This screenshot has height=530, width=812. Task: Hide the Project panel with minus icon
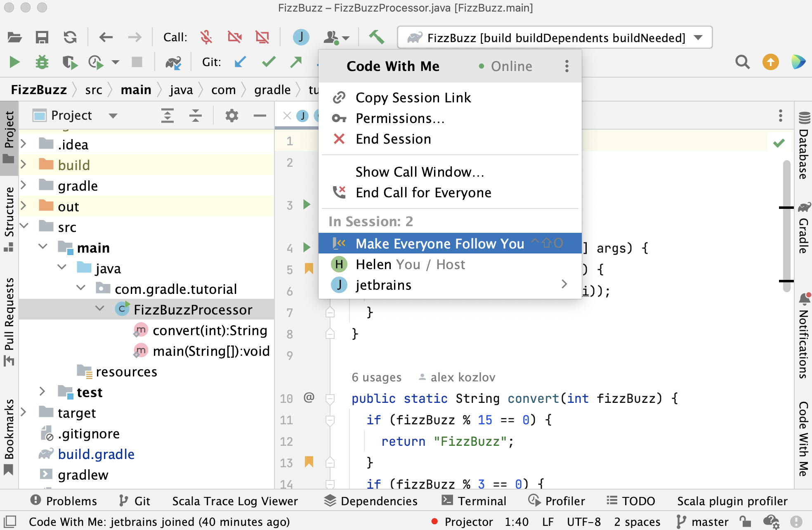pos(260,116)
